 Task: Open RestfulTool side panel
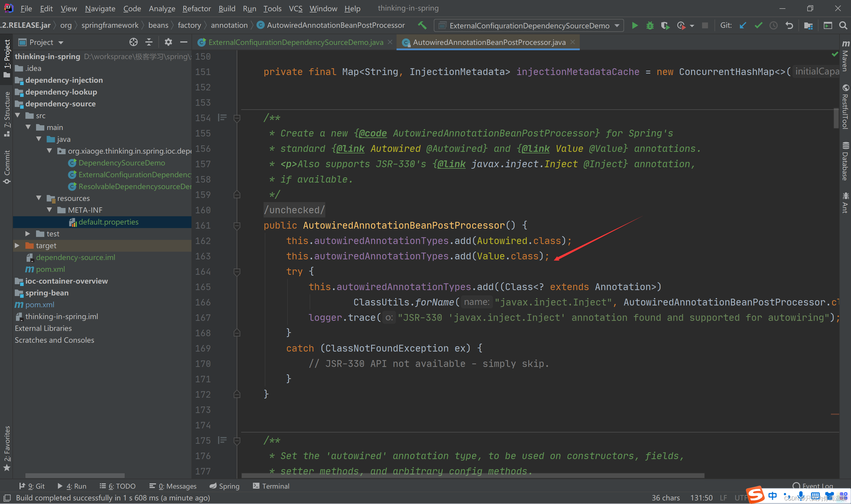point(845,107)
